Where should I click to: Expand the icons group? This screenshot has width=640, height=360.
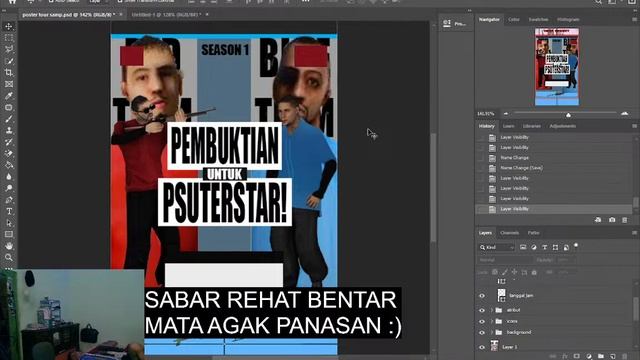coord(492,321)
